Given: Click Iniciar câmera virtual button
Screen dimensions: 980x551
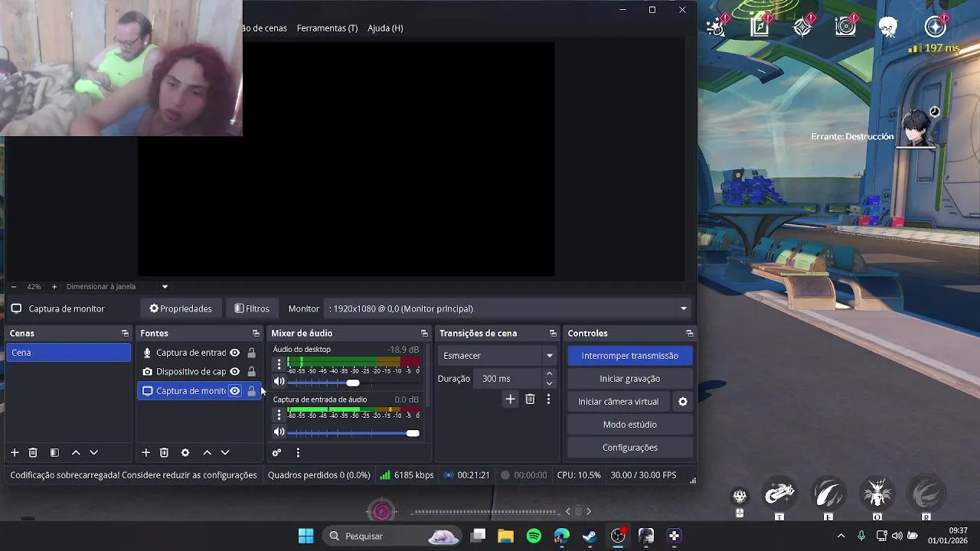Looking at the screenshot, I should pyautogui.click(x=618, y=402).
